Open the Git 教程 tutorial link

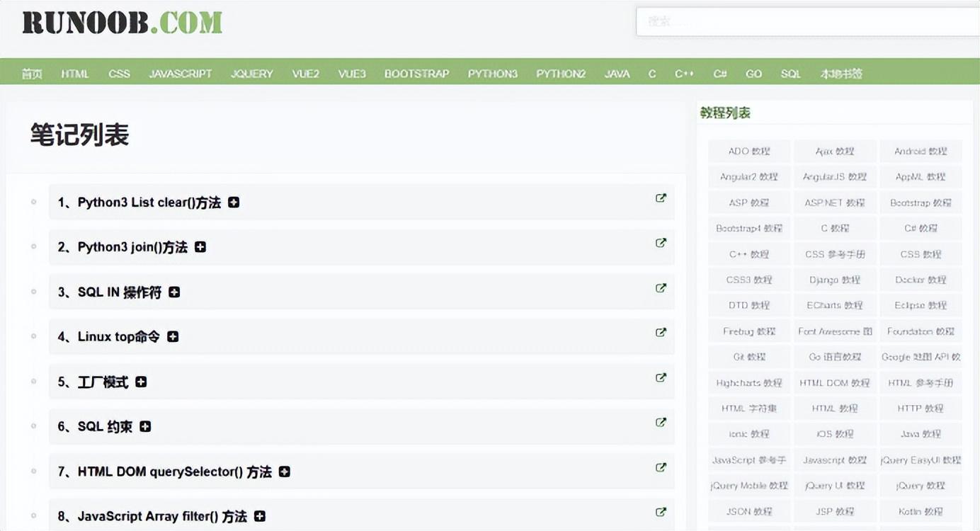[x=749, y=357]
